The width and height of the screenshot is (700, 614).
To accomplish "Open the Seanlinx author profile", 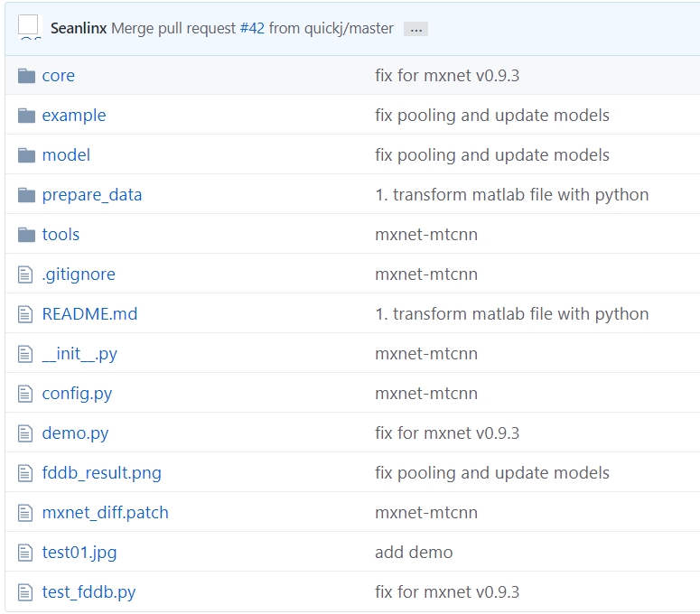I will coord(79,28).
